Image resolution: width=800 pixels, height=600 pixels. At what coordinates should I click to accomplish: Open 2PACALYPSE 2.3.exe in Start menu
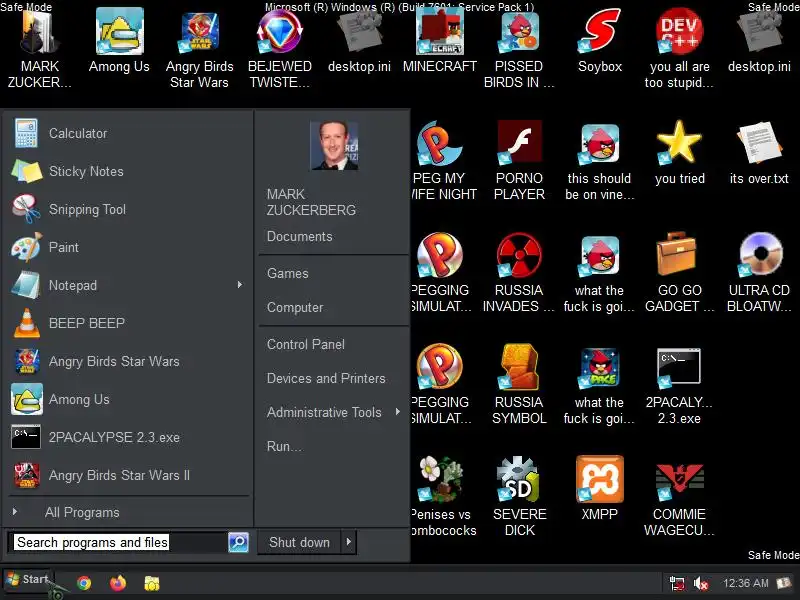pyautogui.click(x=128, y=437)
